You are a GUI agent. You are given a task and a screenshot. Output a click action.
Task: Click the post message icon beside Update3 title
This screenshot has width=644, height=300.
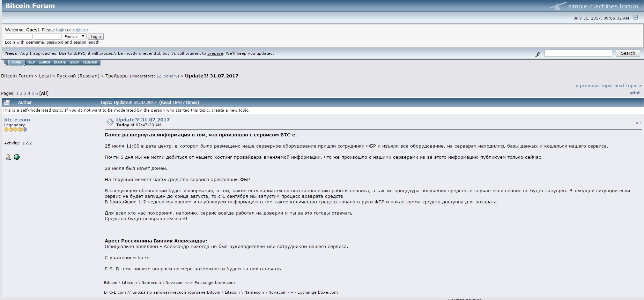coord(110,122)
